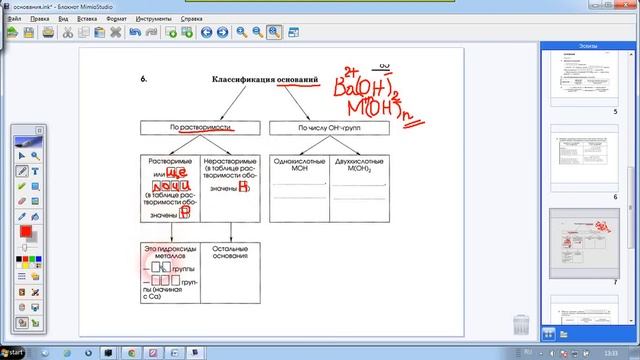Click thumbnails scroll down arrow

(x=632, y=321)
